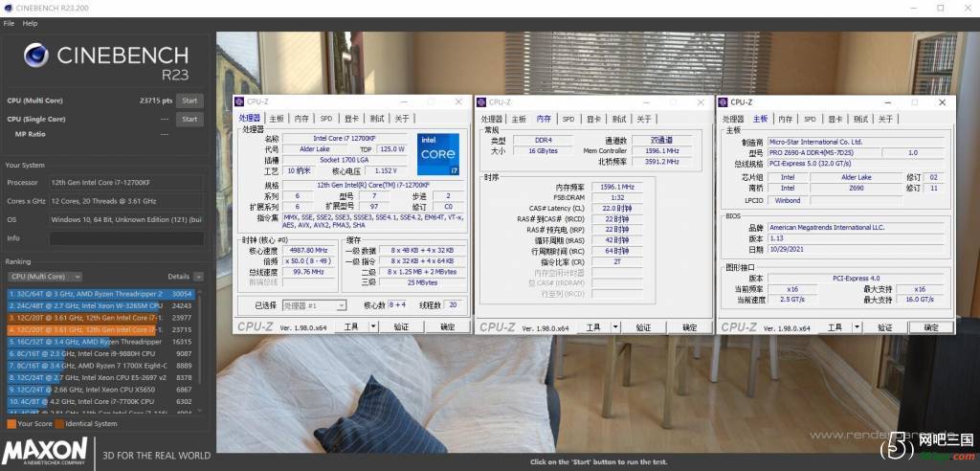Click the ranking list vertical scrollbar

pos(200,341)
